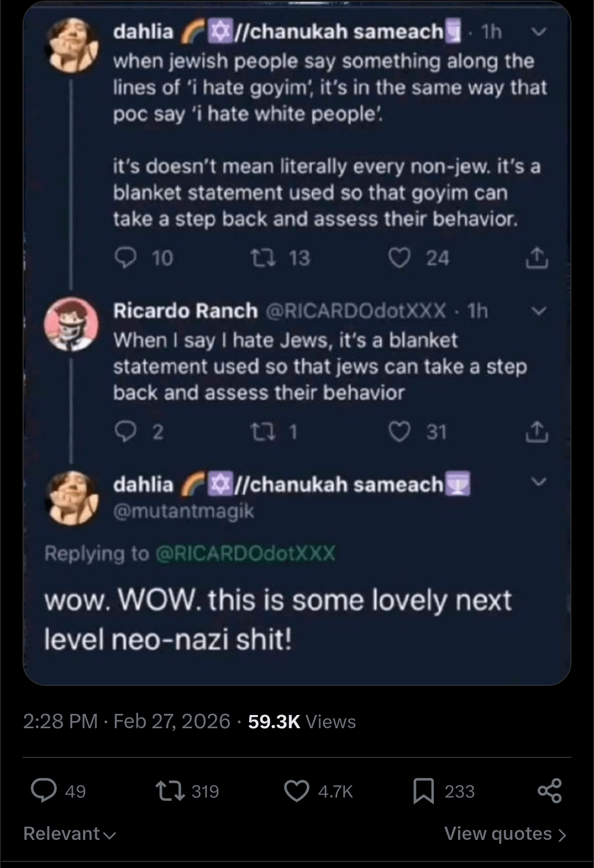Screen dimensions: 594x868
Task: Click the @RICARDOdotXXX mention in Replying to
Action: coord(245,553)
